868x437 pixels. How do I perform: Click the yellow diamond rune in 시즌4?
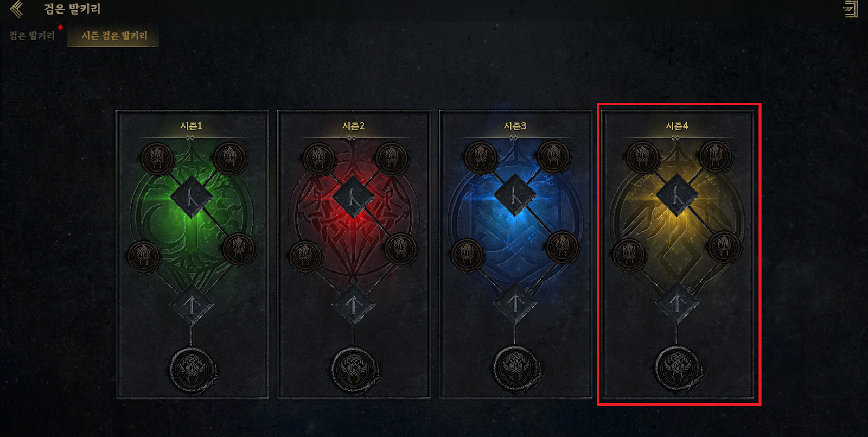tap(677, 195)
